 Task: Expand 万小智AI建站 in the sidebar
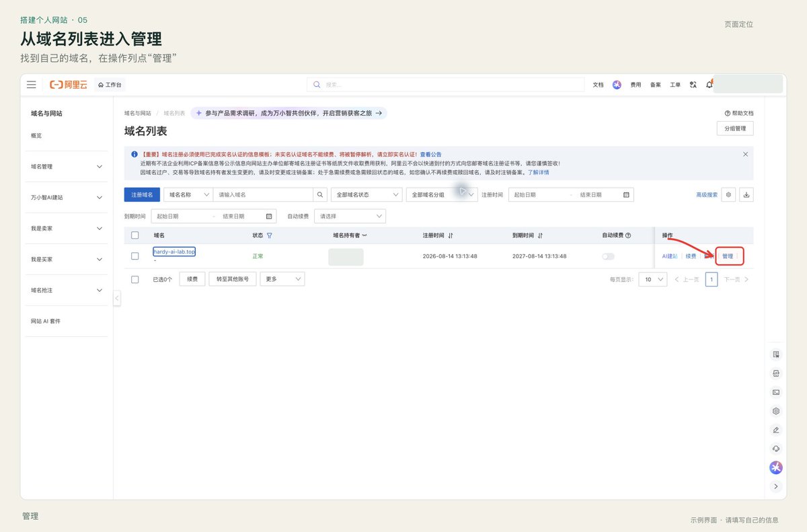click(66, 198)
